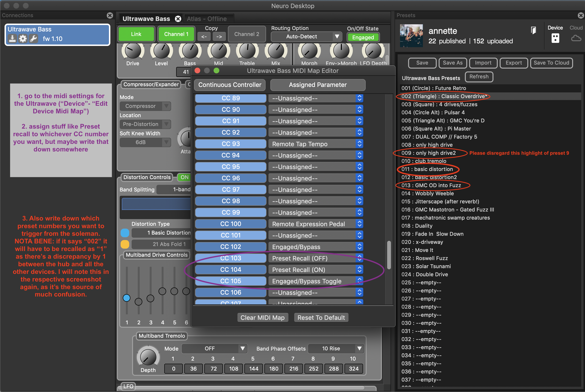The height and width of the screenshot is (392, 585).
Task: Open the Band Phase Offsets dropdown
Action: coord(336,348)
